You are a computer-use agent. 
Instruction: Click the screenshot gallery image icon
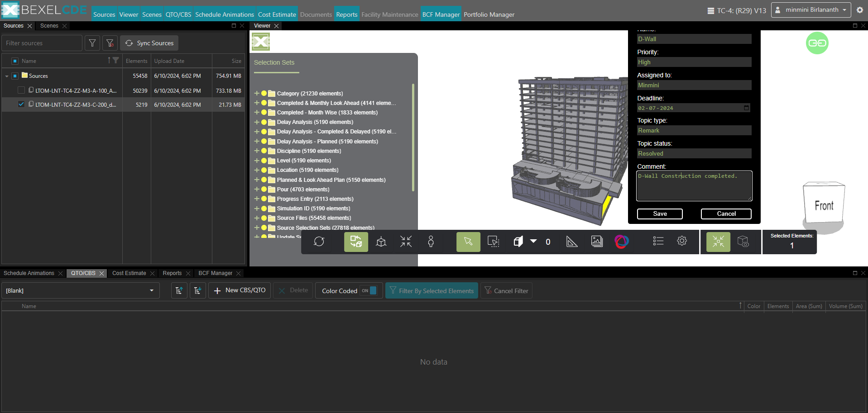point(597,242)
